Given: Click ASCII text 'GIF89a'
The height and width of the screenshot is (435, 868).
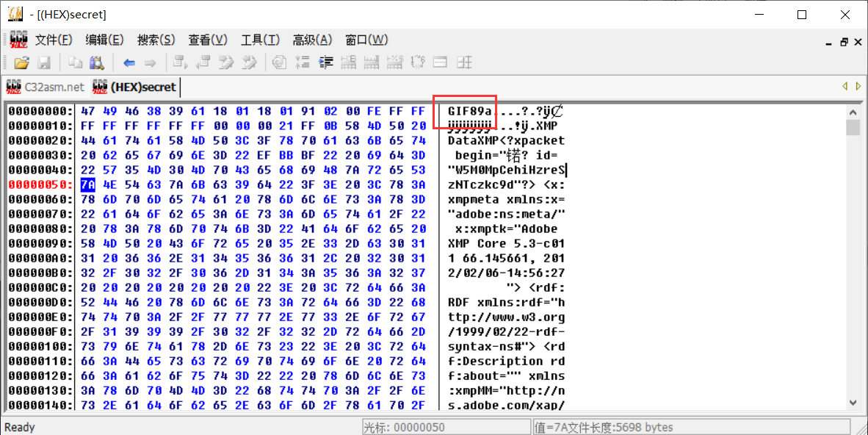Looking at the screenshot, I should [469, 111].
